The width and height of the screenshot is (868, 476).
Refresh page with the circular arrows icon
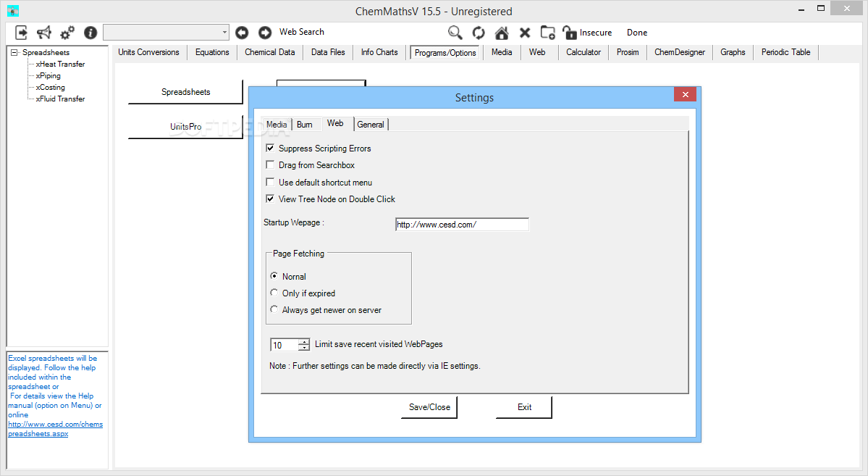click(x=479, y=33)
